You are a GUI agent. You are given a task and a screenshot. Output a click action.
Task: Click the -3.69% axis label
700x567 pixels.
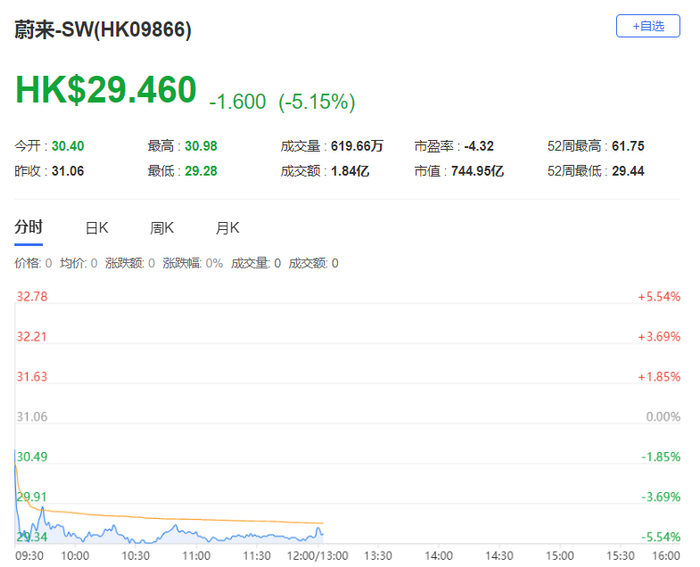pyautogui.click(x=661, y=497)
